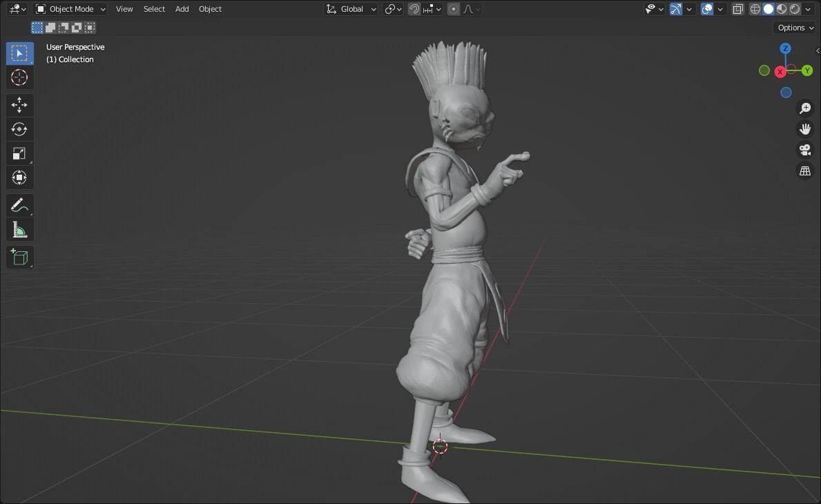Pick the Rotate tool
Screen dimensions: 821x504
[20, 129]
